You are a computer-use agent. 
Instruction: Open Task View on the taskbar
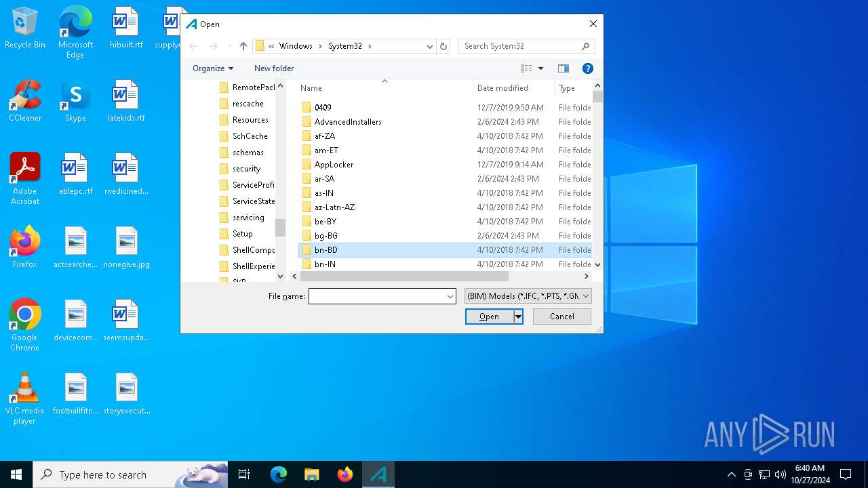(x=244, y=474)
